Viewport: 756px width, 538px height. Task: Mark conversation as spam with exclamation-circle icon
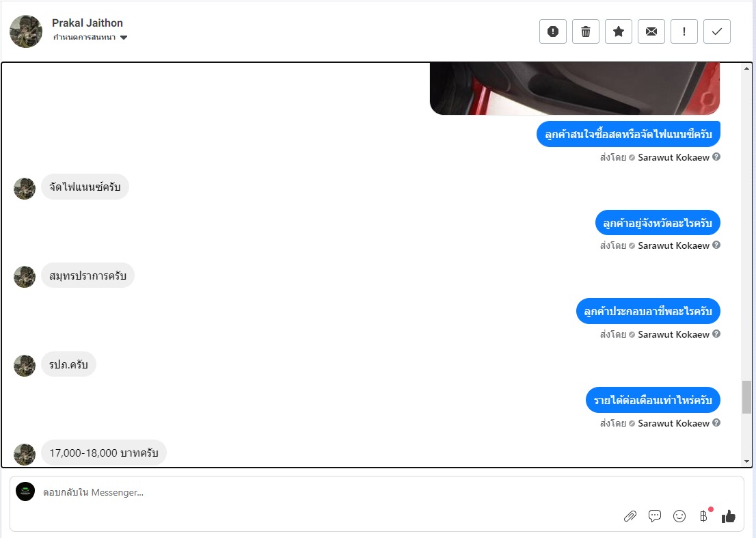tap(552, 32)
